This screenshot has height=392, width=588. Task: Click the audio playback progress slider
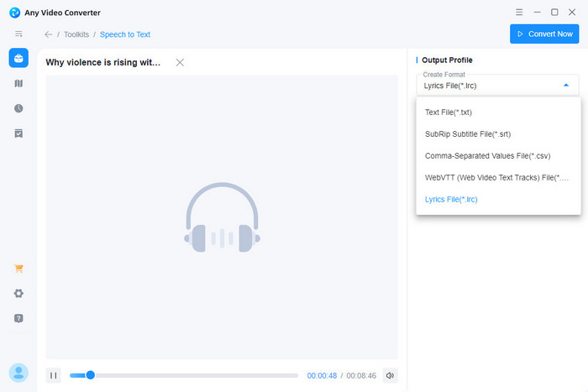(183, 375)
